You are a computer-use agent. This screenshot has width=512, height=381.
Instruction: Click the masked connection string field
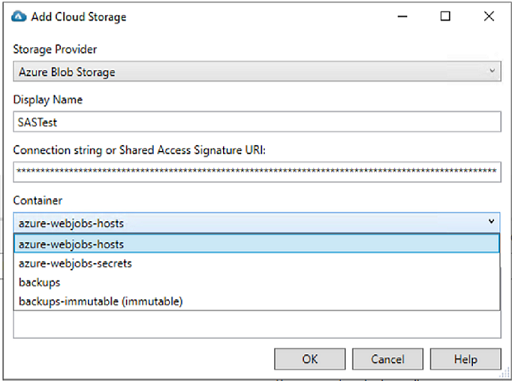point(257,172)
